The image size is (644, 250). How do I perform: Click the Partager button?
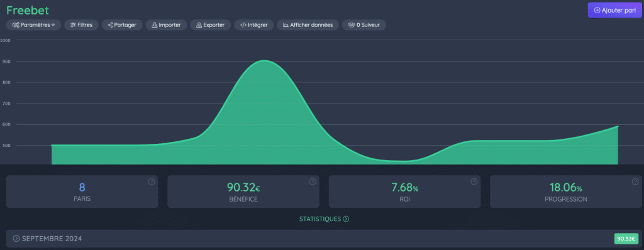(x=122, y=25)
